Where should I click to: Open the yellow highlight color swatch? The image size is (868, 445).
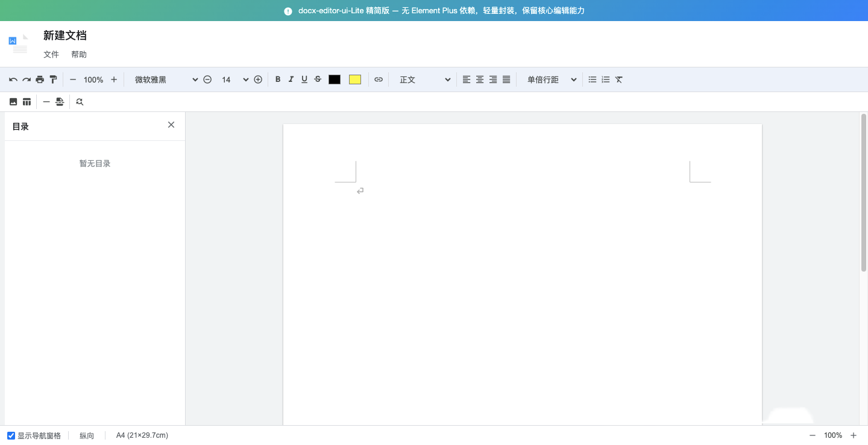pos(355,79)
